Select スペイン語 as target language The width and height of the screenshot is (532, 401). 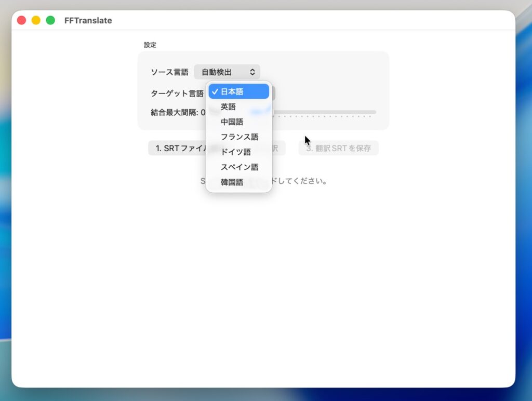tap(238, 167)
